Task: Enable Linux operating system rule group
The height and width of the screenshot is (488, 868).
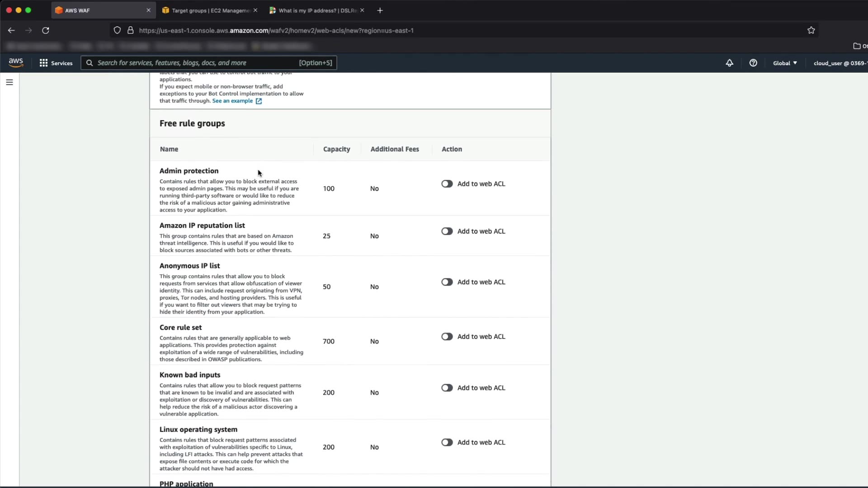Action: (x=447, y=442)
